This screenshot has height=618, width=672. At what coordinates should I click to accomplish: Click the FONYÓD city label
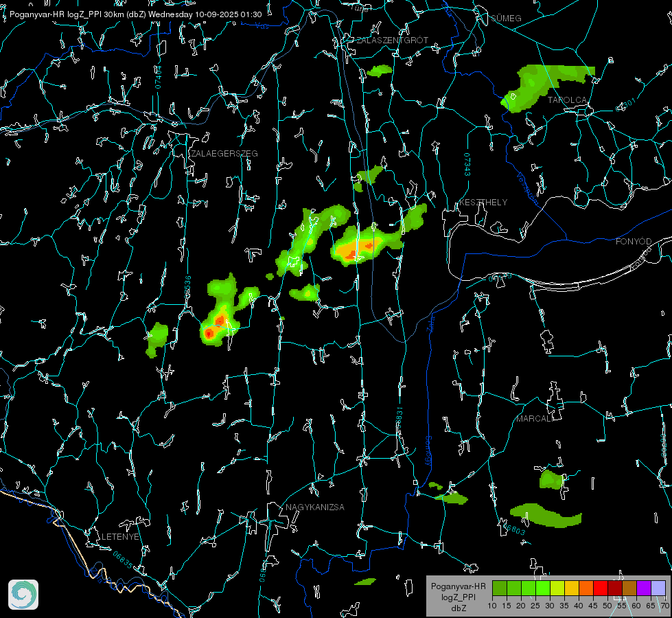tap(634, 242)
